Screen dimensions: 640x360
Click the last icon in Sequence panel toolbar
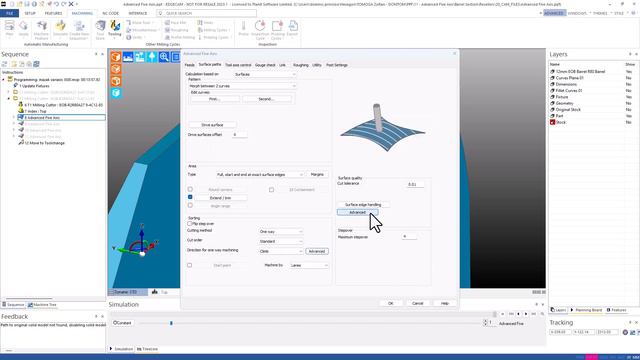[36, 64]
